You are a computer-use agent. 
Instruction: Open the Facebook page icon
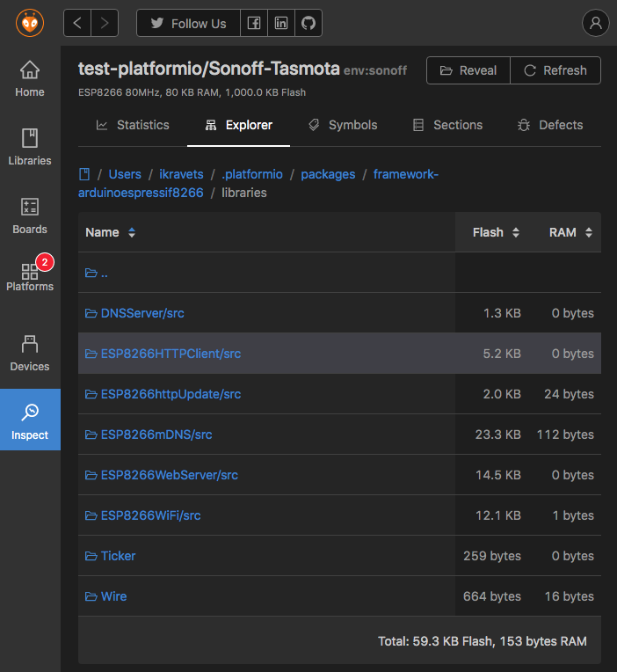point(254,23)
